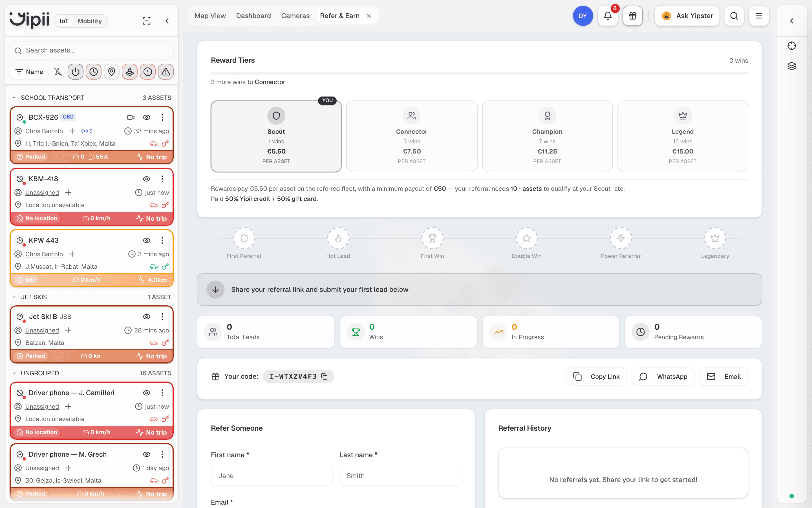Click Unassigned link on Jet Ski B
Screen dimensions: 812x508
click(x=42, y=330)
